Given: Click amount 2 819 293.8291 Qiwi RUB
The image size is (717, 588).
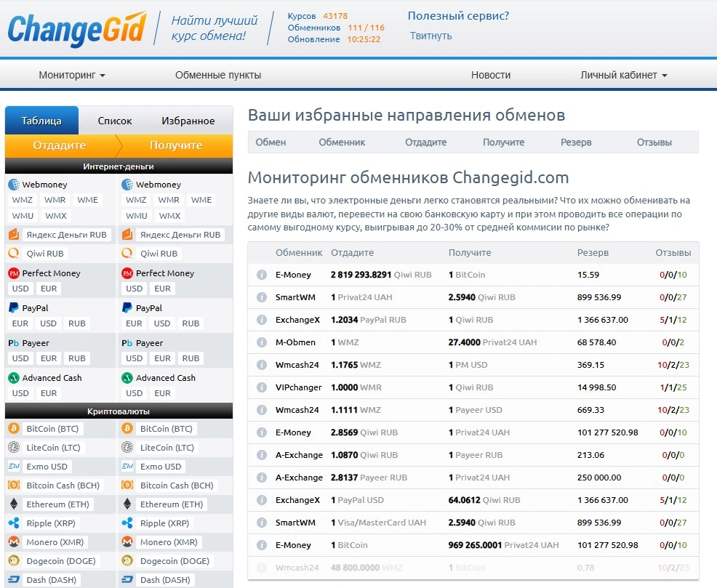Looking at the screenshot, I should (x=381, y=275).
